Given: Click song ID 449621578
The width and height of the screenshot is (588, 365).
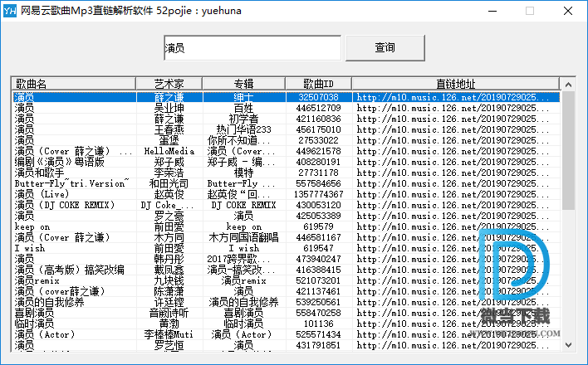Looking at the screenshot, I should click(x=318, y=152).
